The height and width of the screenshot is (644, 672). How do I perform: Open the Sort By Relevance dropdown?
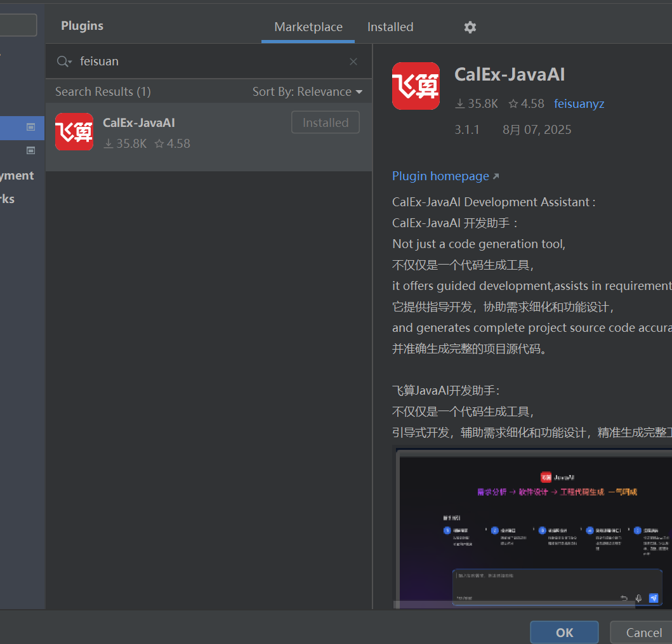[307, 92]
